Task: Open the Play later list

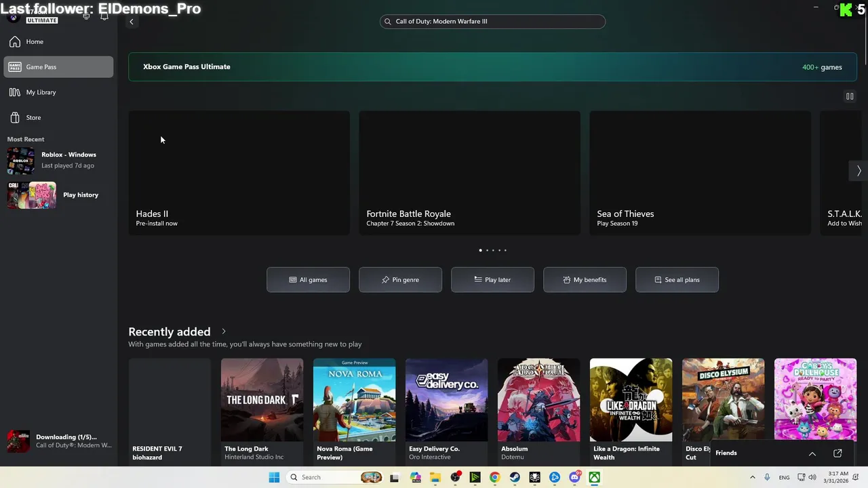Action: click(x=492, y=280)
